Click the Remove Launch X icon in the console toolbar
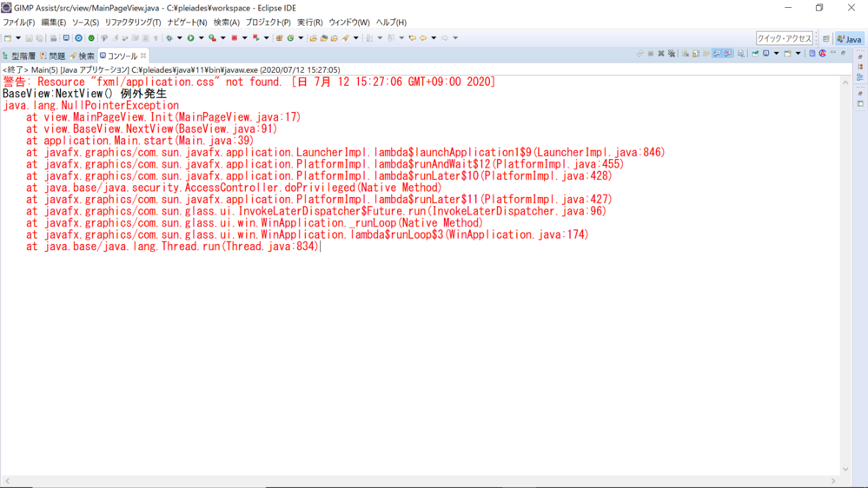868x488 pixels. [661, 53]
